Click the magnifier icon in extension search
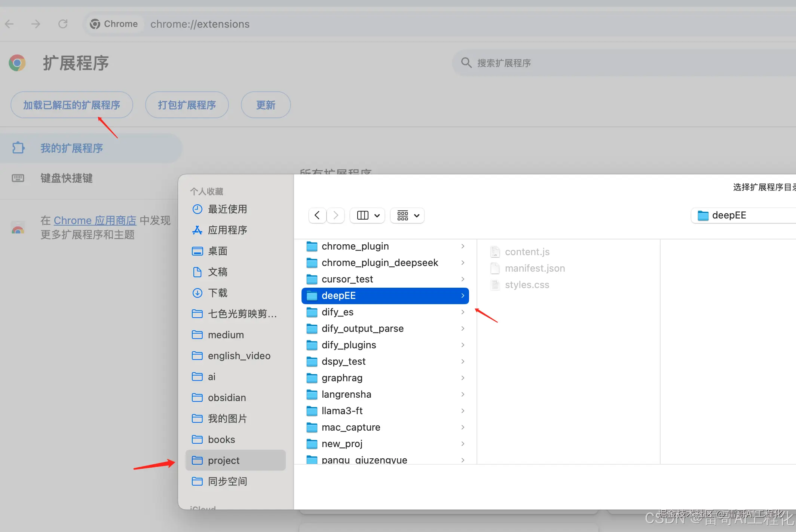This screenshot has height=532, width=796. click(x=466, y=62)
